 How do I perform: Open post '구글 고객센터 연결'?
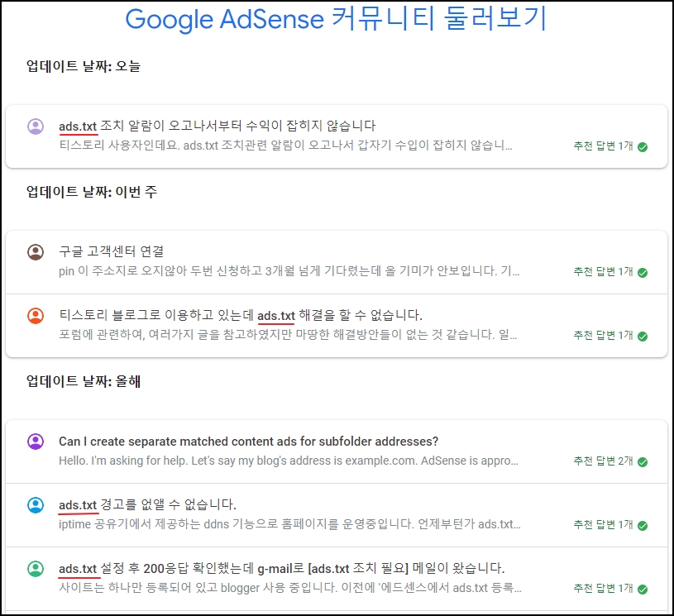(x=112, y=251)
